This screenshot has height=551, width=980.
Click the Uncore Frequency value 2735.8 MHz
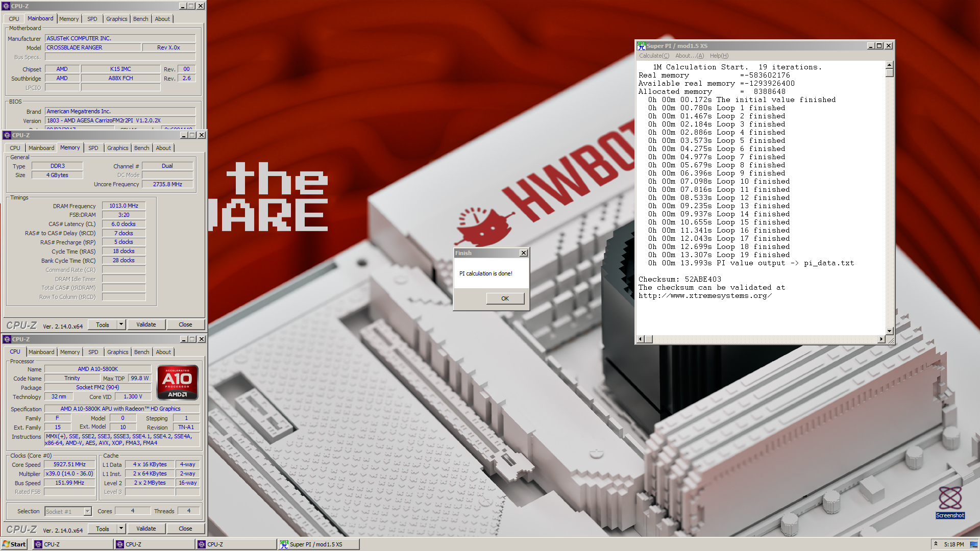coord(167,184)
